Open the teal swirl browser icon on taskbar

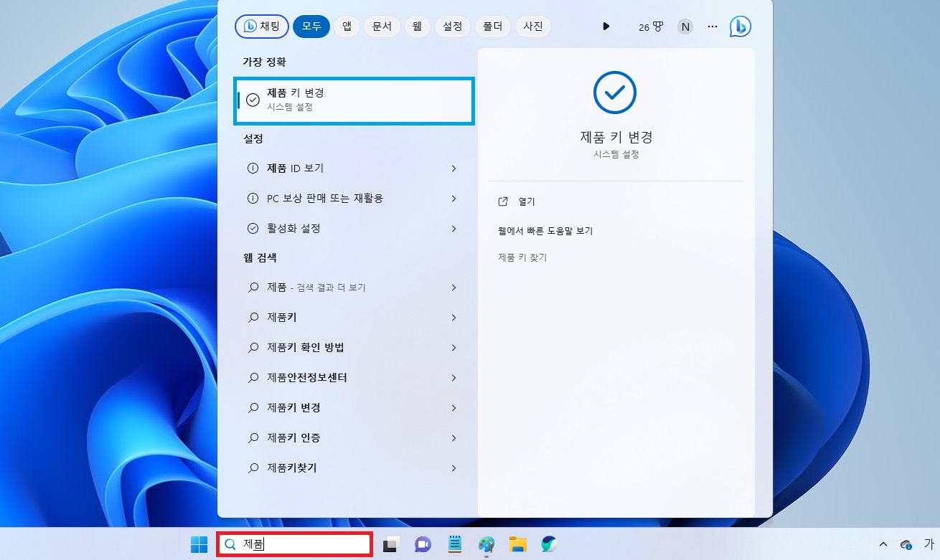point(550,545)
